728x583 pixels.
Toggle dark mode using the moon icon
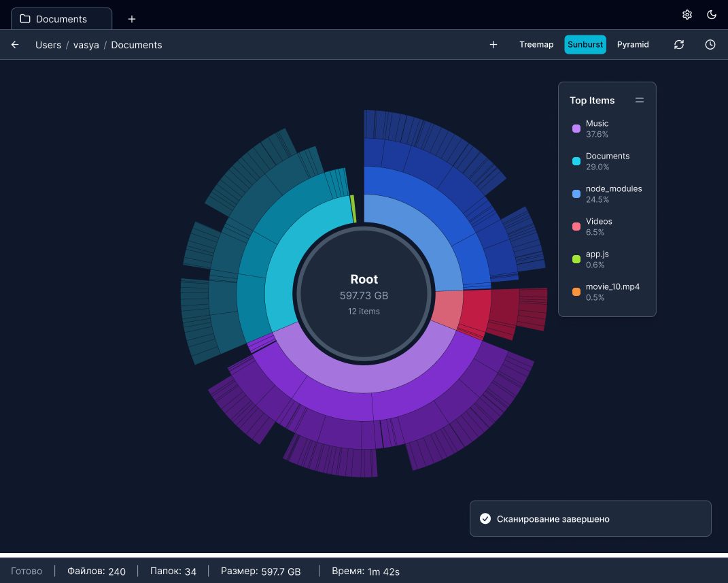point(712,14)
